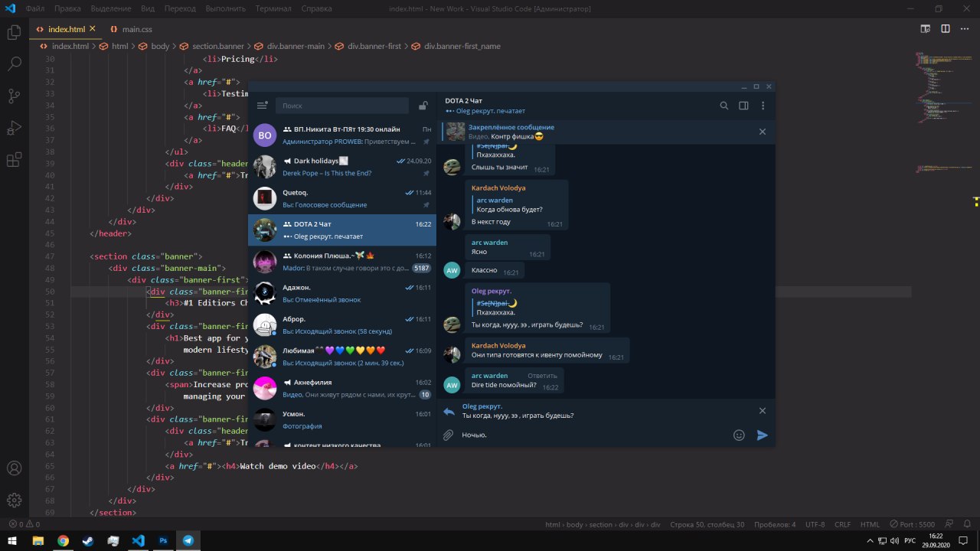Open the VS Code Search view
980x551 pixels.
pos(14,64)
